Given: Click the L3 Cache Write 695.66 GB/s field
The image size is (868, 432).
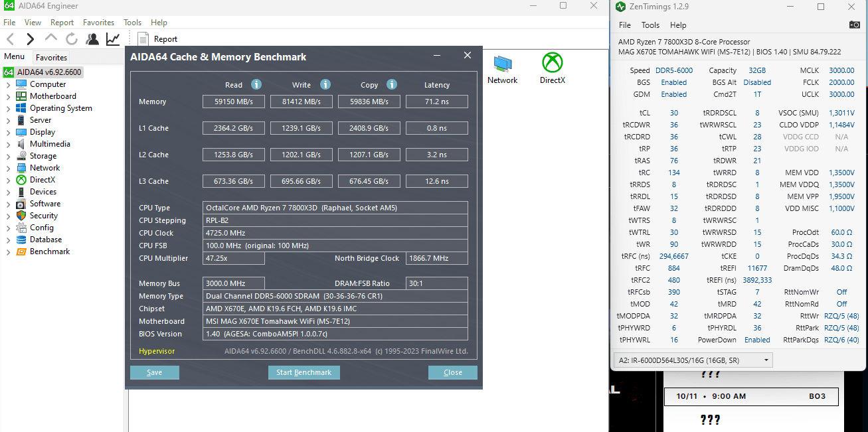Looking at the screenshot, I should [302, 181].
